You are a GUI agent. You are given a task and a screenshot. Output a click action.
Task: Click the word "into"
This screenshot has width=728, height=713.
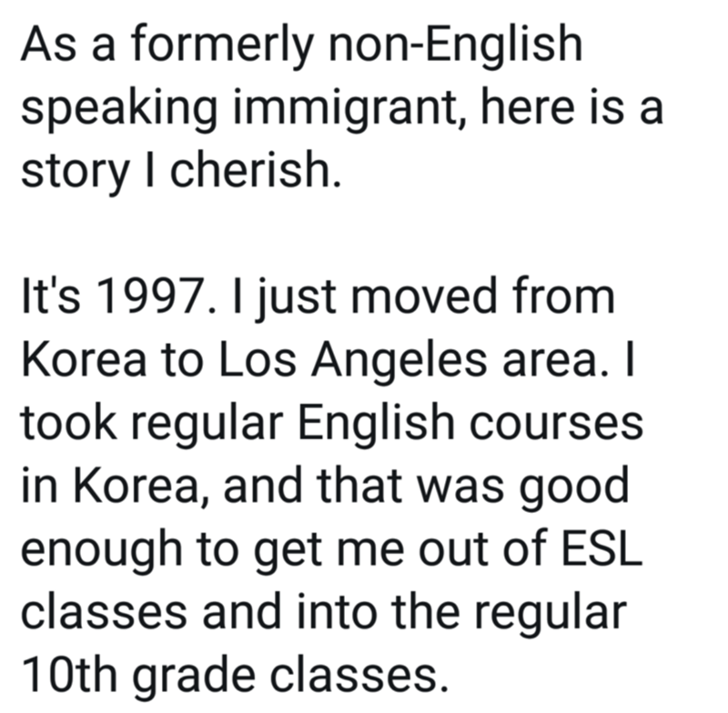coord(336,612)
